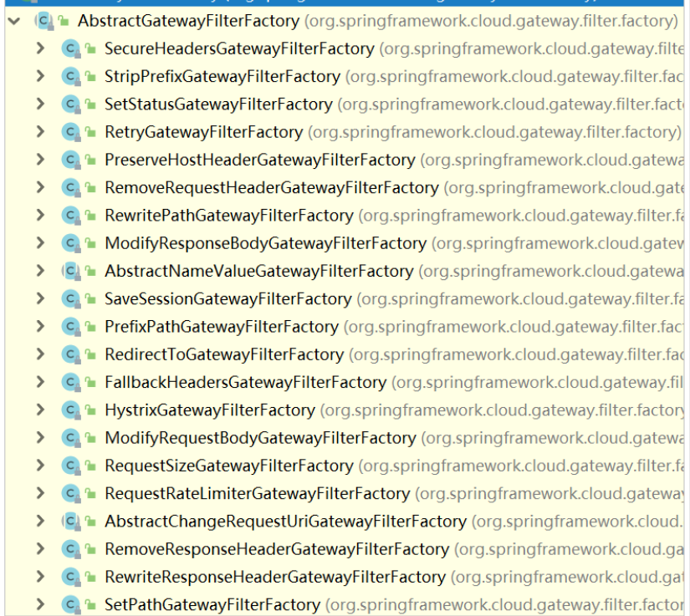This screenshot has width=690, height=616.
Task: Click class icon beside RewriteResponseHeaderGatewayFilterFactory
Action: [x=71, y=577]
